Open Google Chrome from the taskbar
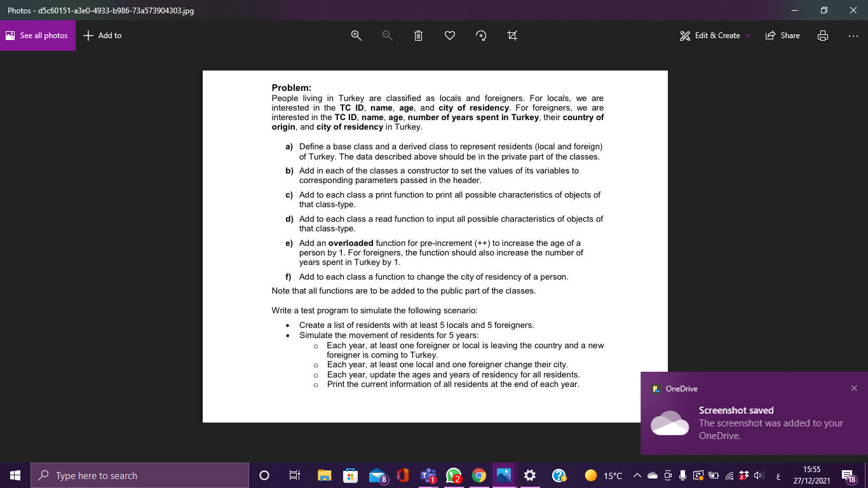This screenshot has height=488, width=868. coord(478,475)
